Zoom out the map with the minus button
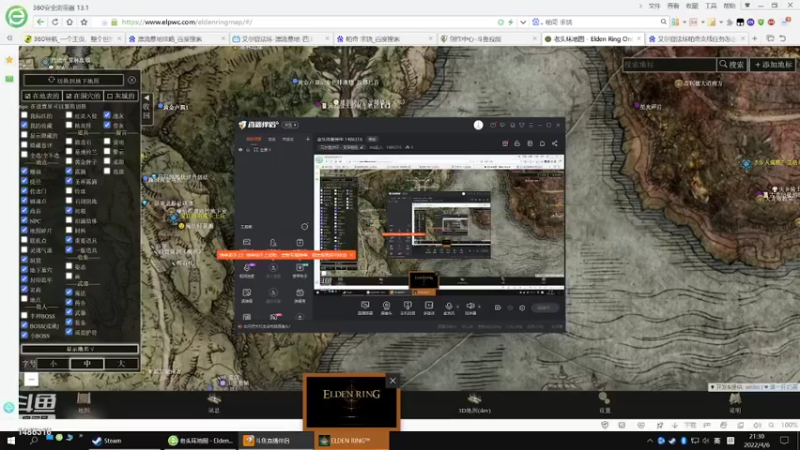This screenshot has height=450, width=800. (x=31, y=379)
